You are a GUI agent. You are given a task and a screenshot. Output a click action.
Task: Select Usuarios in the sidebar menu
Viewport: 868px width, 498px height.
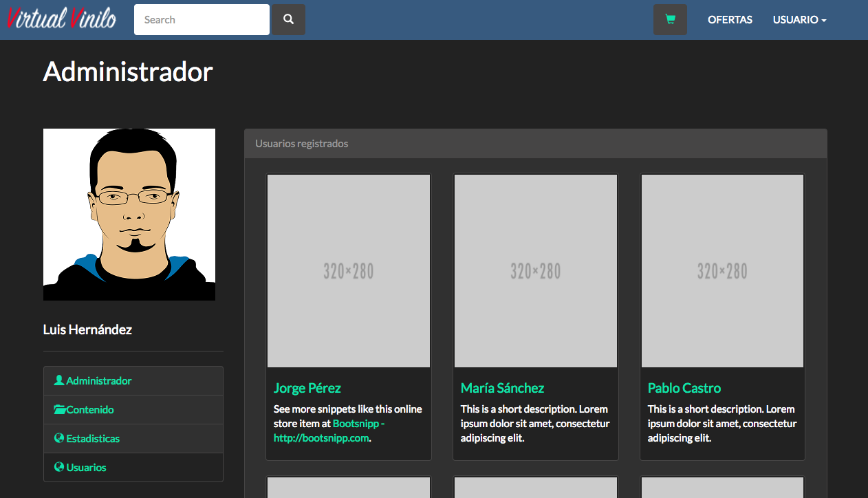point(133,467)
